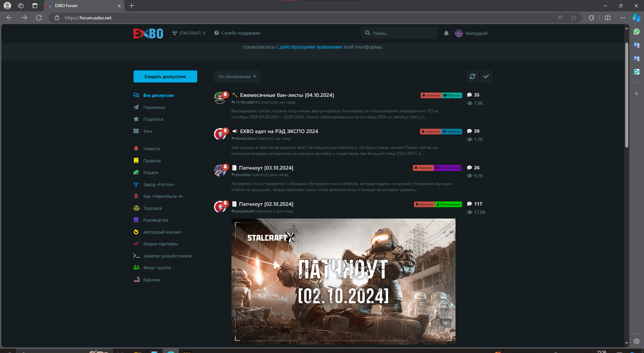Open browser tab actions menu
Image resolution: width=644 pixels, height=353 pixels.
coord(35,6)
